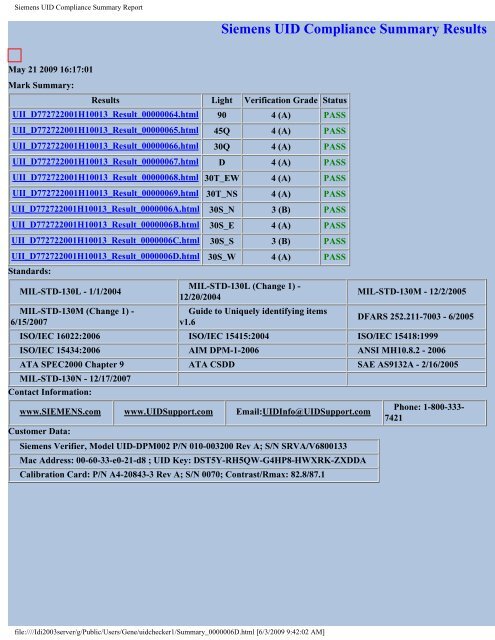Select the 'Light' column header
Viewport: 495px width, 640px height.
click(222, 100)
